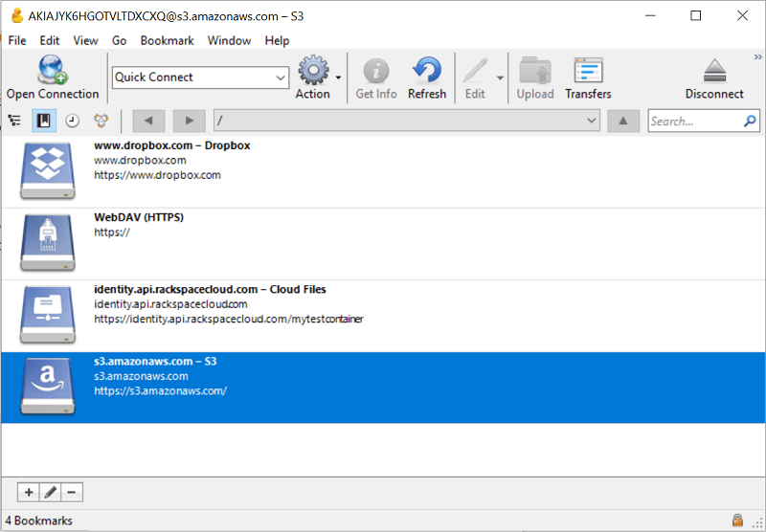Expand toolbar overflow chevron
The image size is (766, 532).
pyautogui.click(x=757, y=57)
